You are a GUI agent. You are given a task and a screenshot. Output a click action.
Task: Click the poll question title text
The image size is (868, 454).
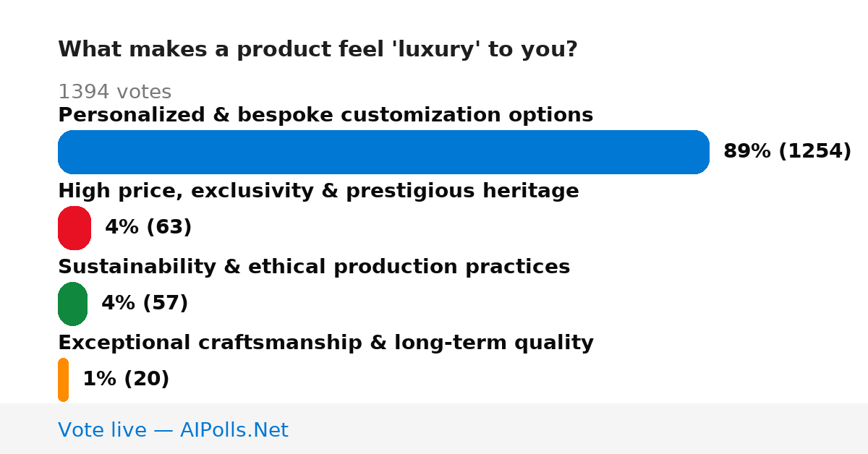tap(318, 50)
